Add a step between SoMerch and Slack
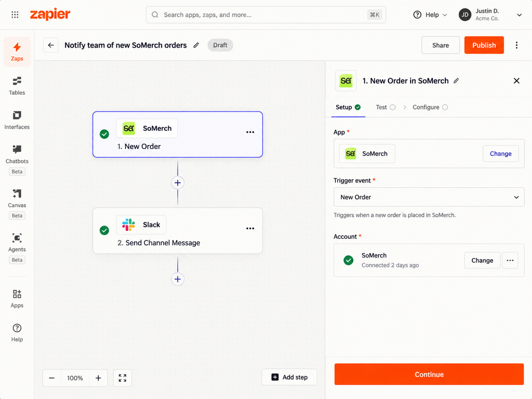 coord(178,182)
